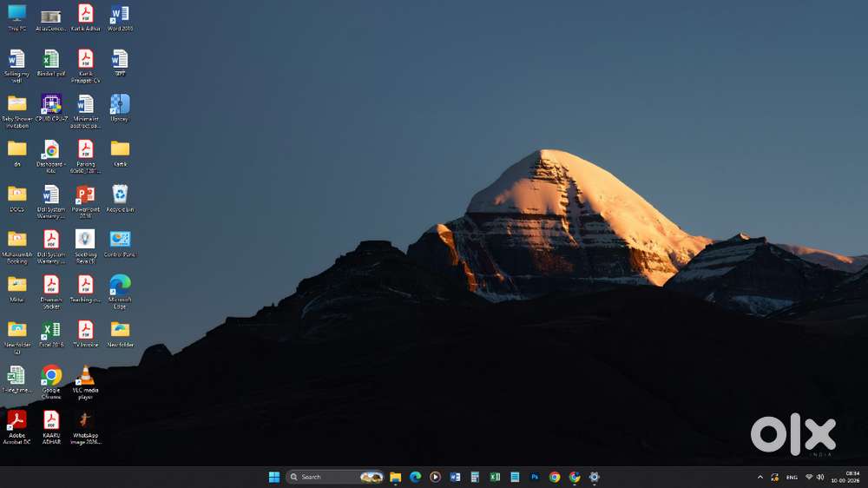Viewport: 868px width, 488px height.
Task: Select the Recycle Bin desktop icon
Action: pyautogui.click(x=120, y=199)
